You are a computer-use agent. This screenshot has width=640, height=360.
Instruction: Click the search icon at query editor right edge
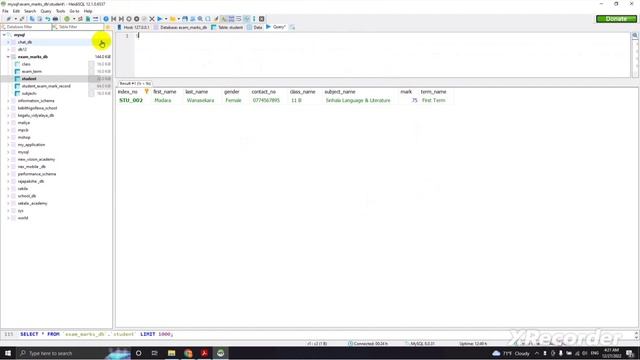pos(635,36)
